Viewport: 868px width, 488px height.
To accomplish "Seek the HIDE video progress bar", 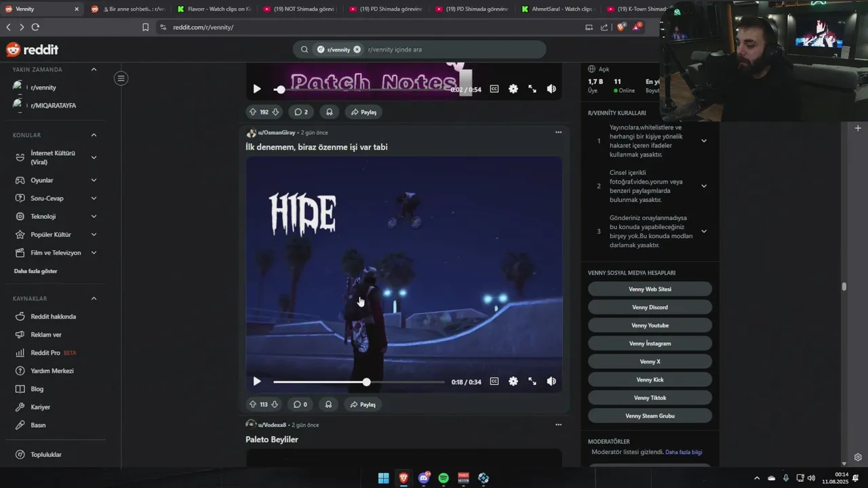I will (359, 382).
